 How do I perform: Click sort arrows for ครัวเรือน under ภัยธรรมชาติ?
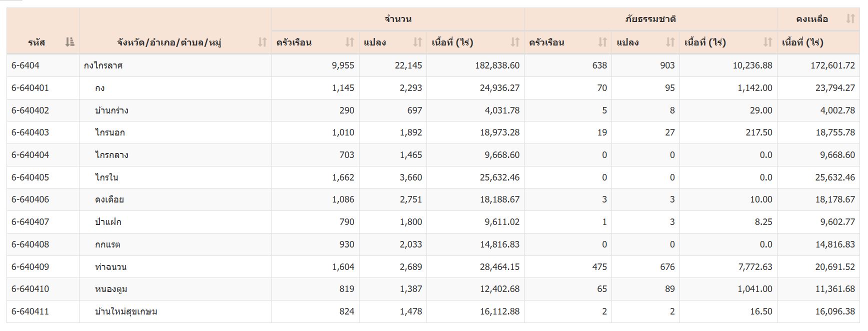click(x=602, y=42)
